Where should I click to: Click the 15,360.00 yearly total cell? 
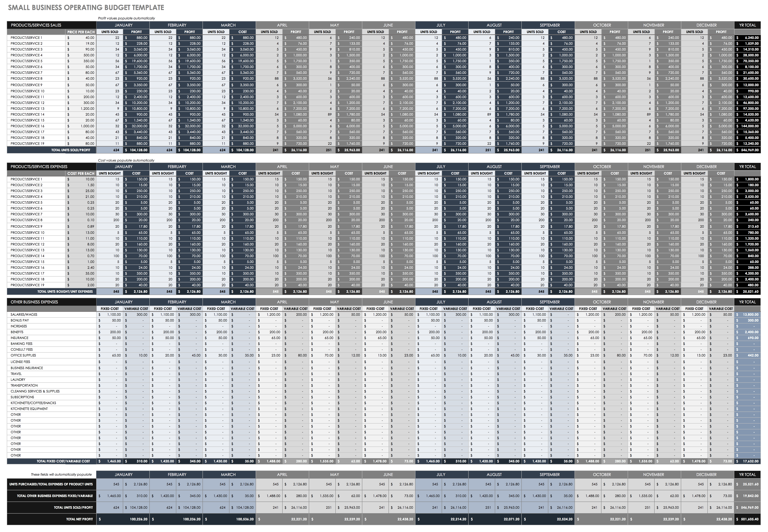point(747,132)
